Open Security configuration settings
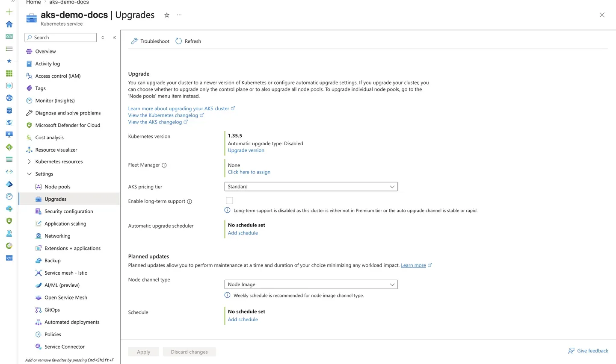This screenshot has height=364, width=616. click(x=69, y=211)
